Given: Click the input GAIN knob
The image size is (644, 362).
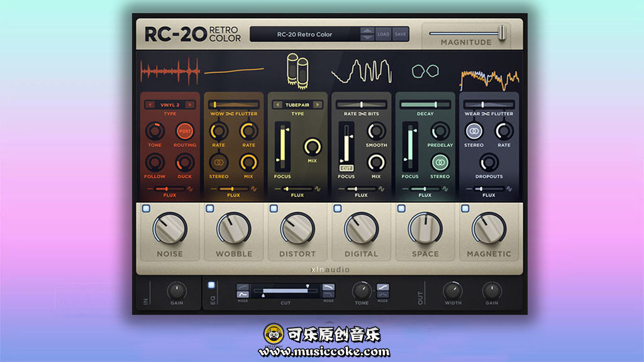Looking at the screenshot, I should (177, 291).
